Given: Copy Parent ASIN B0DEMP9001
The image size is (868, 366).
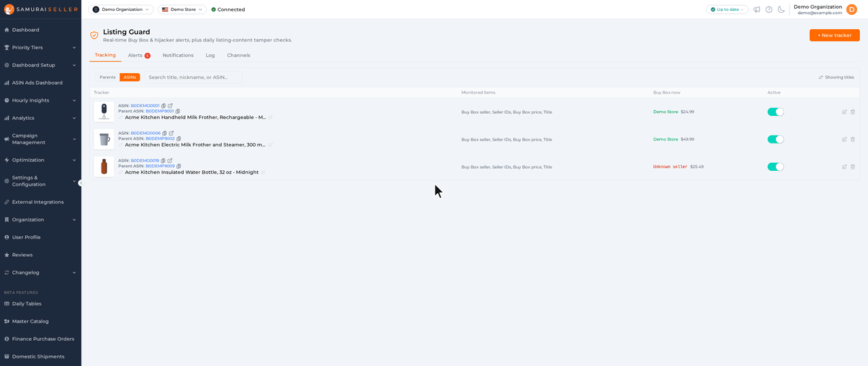Looking at the screenshot, I should (178, 111).
